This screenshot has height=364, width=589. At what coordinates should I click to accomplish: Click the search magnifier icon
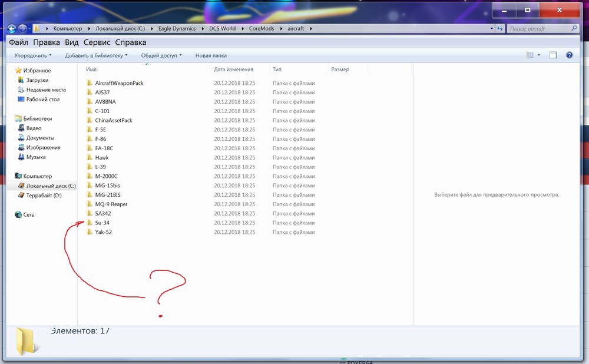click(574, 28)
